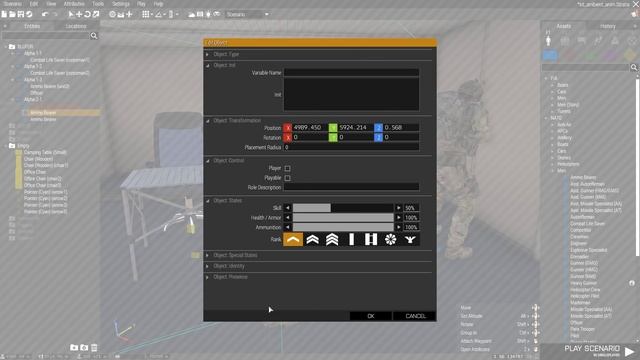Click the Role Description input field

coord(351,187)
